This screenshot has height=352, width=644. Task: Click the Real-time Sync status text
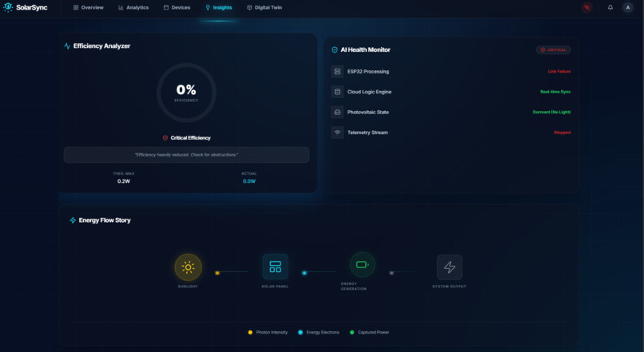click(555, 92)
